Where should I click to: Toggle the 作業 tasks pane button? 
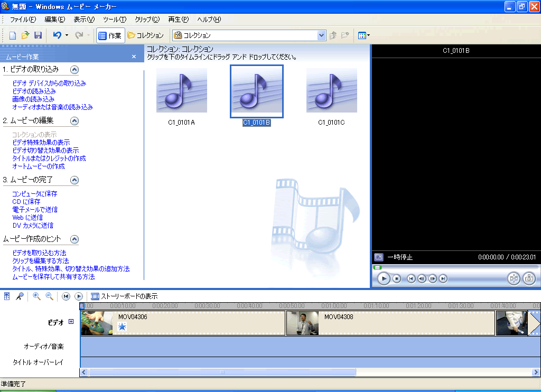[110, 35]
